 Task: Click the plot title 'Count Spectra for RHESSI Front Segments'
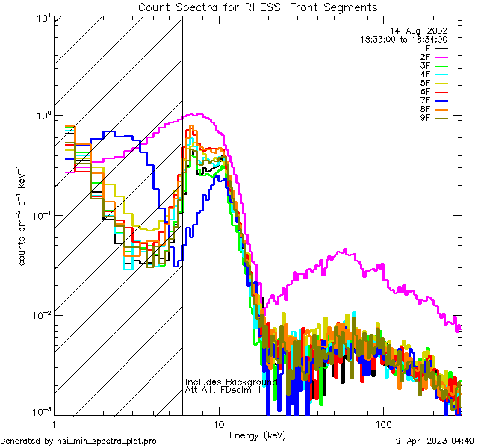pyautogui.click(x=258, y=7)
